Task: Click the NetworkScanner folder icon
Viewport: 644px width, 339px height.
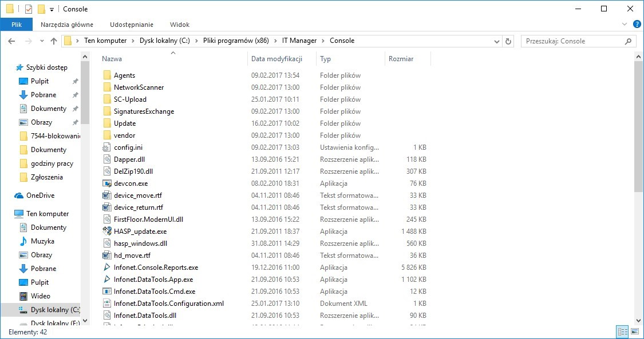Action: (x=107, y=87)
